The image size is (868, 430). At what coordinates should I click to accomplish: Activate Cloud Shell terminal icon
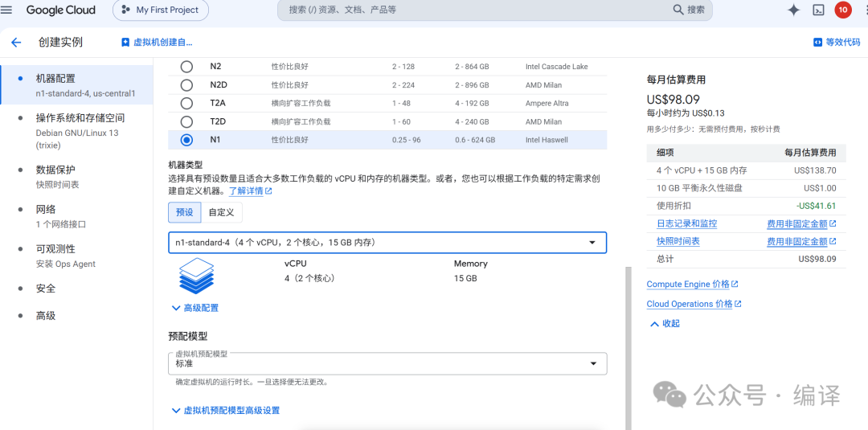pyautogui.click(x=818, y=10)
